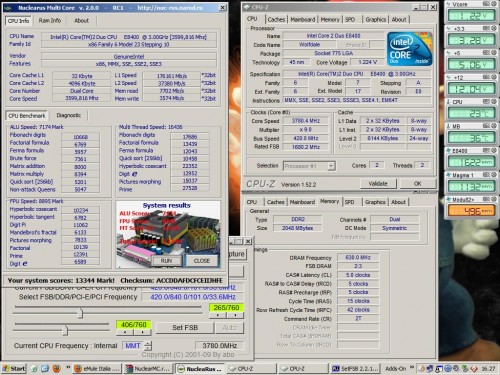The image size is (500, 375).
Task: Click the thermometer icon beside MB label
Action: [449, 126]
